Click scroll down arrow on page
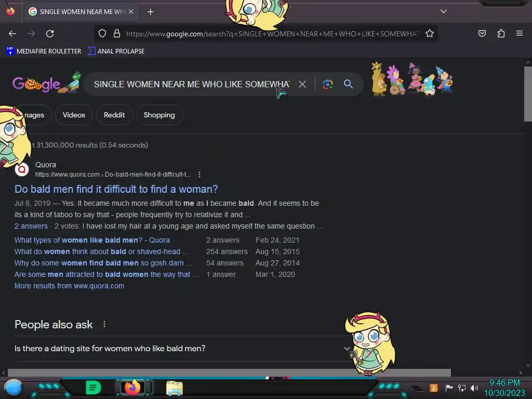532x399 pixels. click(x=528, y=365)
